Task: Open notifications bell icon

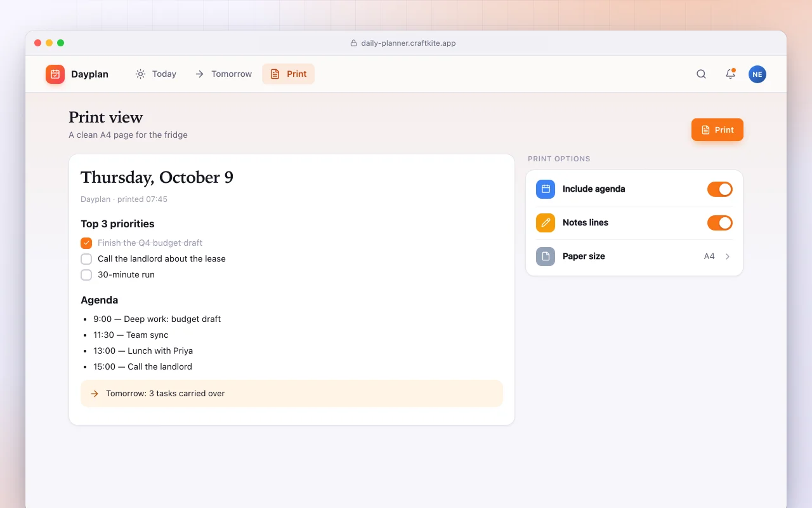Action: point(730,74)
